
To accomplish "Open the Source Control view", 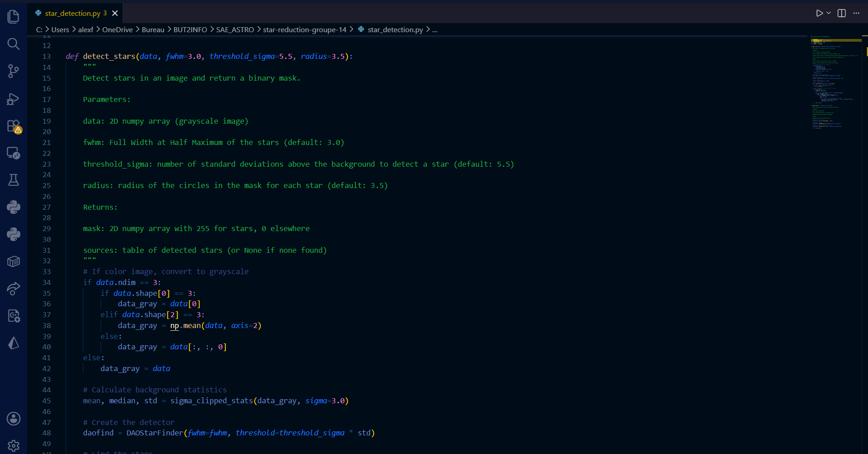I will 14,71.
